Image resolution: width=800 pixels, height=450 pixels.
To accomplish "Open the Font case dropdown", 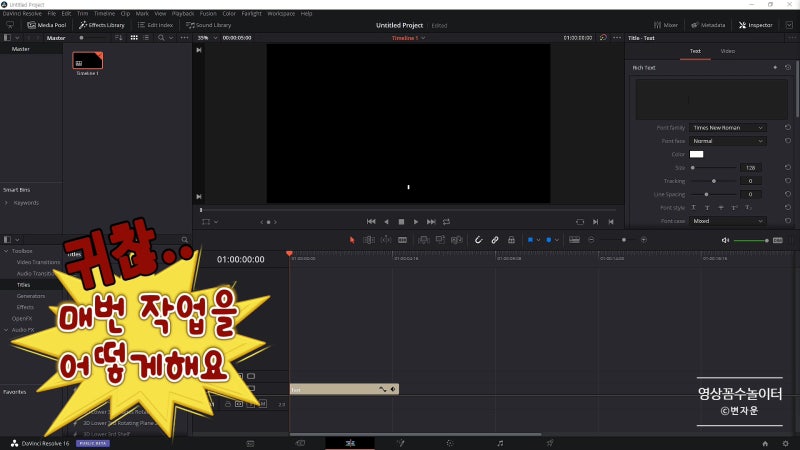I will point(728,221).
